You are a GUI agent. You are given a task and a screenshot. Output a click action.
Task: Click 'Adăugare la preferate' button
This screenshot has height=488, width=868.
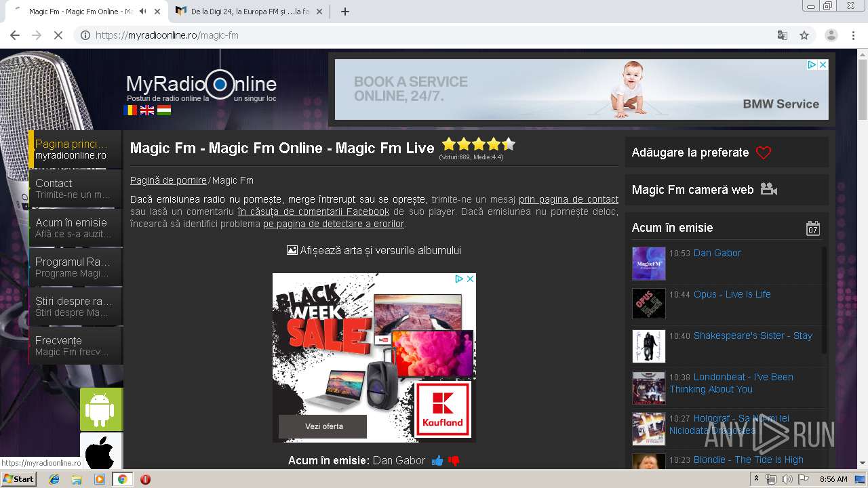(726, 152)
